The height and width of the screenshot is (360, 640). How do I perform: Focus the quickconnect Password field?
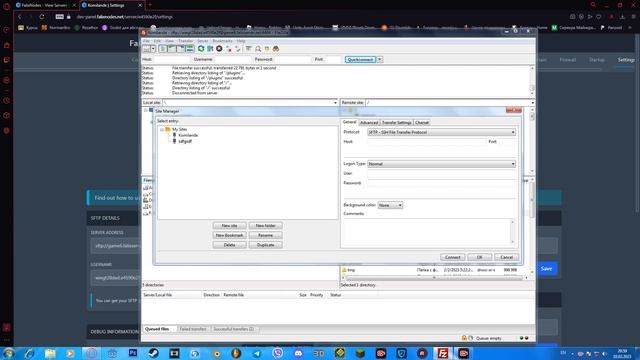[292, 60]
